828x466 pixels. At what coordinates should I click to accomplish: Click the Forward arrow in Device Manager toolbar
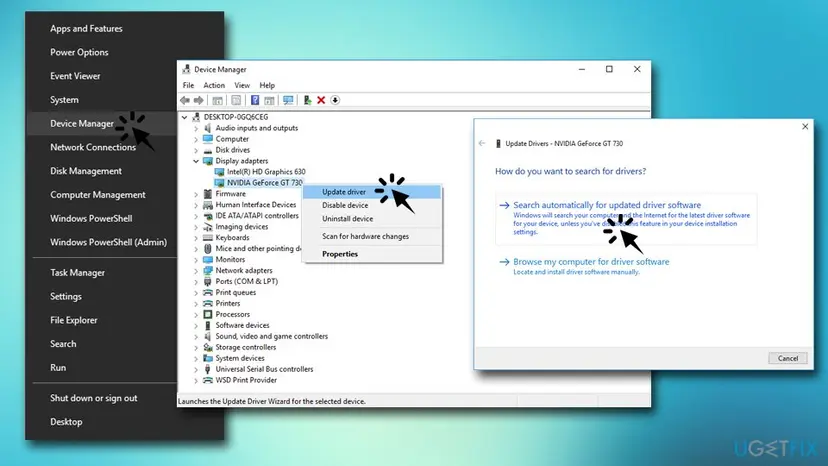199,100
